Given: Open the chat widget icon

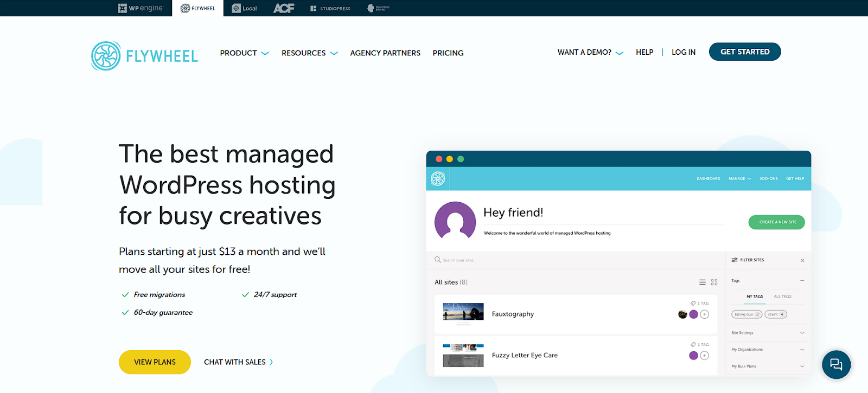Looking at the screenshot, I should click(x=837, y=364).
